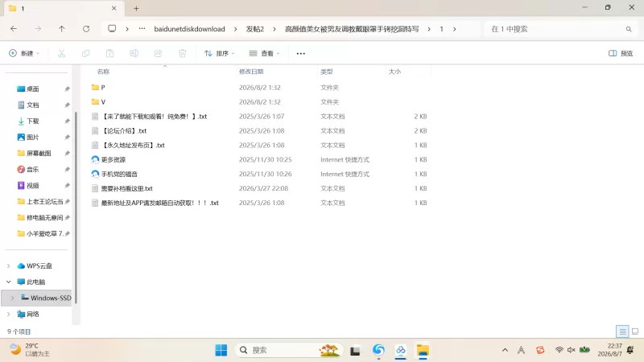Click the taskbar 搜索 search box
The width and height of the screenshot is (644, 362).
click(289, 350)
